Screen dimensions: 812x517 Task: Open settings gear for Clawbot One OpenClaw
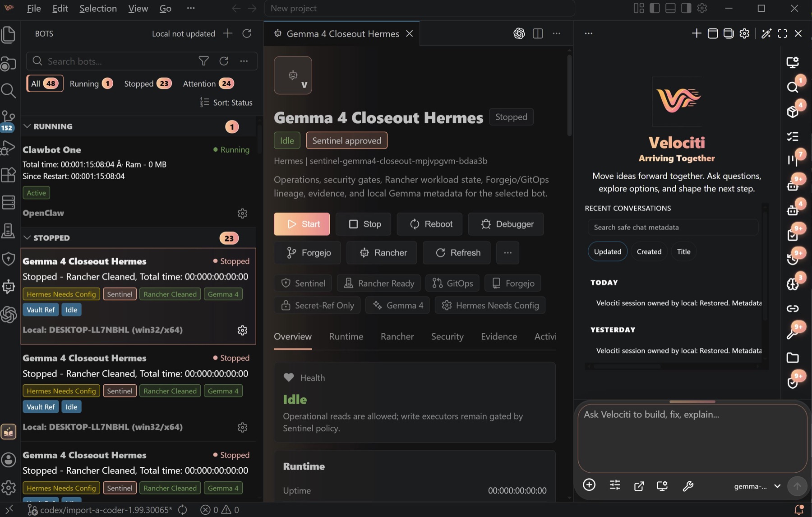(x=242, y=213)
